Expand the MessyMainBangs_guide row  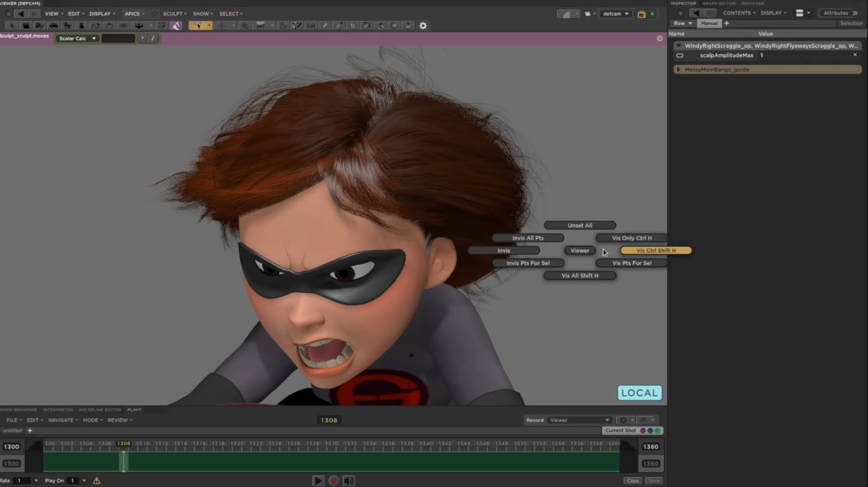678,70
